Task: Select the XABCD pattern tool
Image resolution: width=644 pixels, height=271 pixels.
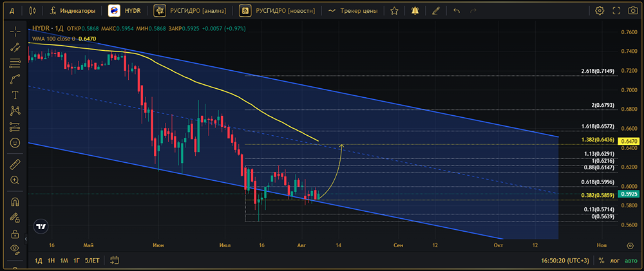Action: coord(15,111)
